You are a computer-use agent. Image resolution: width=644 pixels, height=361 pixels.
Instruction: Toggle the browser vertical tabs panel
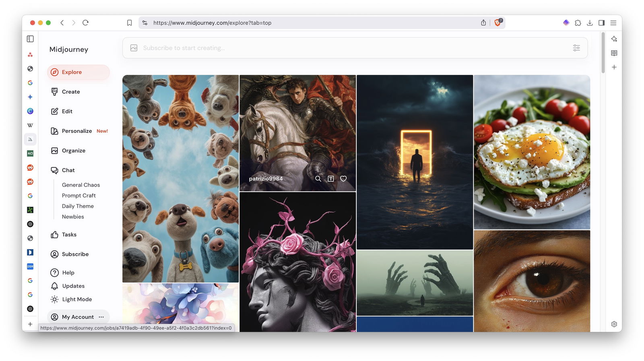pos(30,39)
